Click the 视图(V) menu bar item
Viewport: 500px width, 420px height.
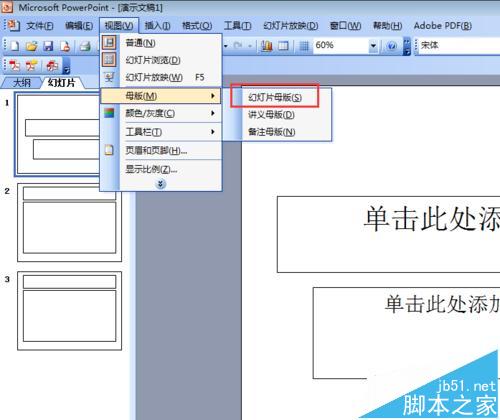(x=119, y=26)
